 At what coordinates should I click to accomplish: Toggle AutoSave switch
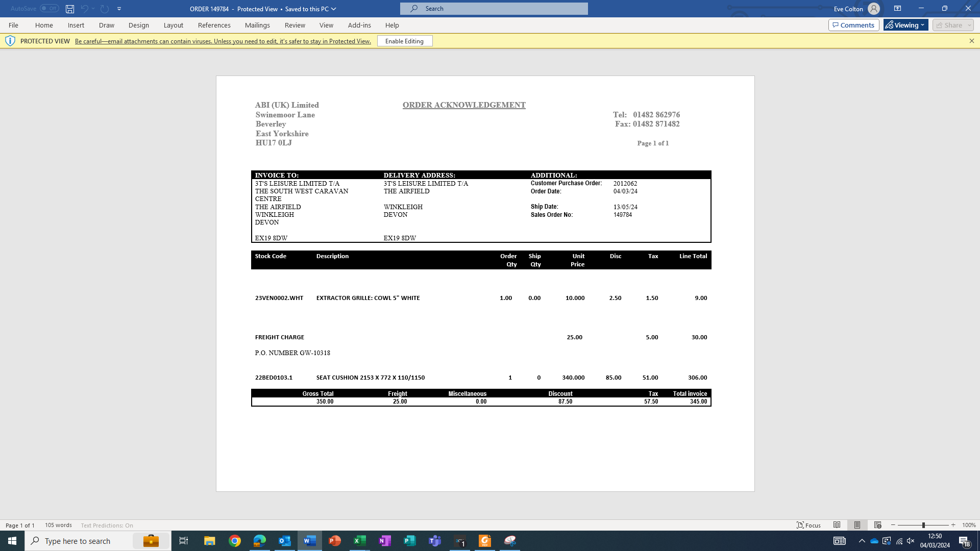point(50,9)
